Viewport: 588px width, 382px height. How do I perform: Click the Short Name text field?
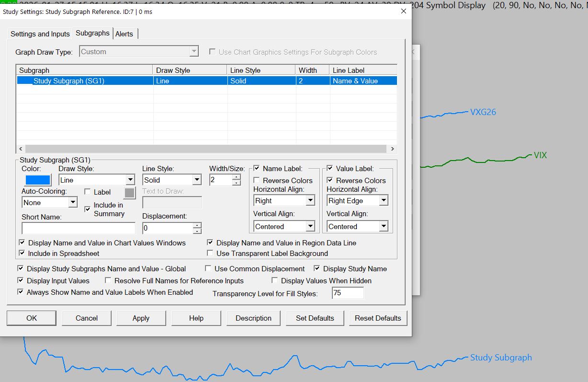coord(79,228)
